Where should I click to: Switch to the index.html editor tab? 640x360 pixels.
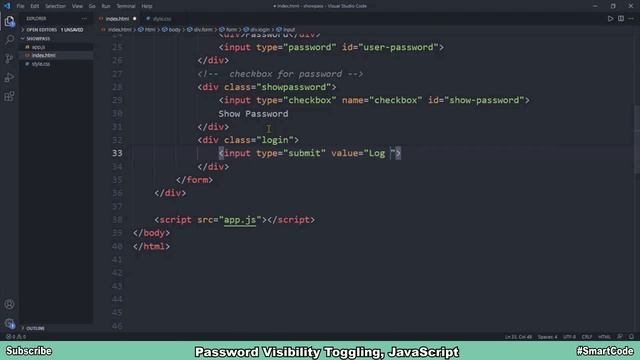click(117, 19)
